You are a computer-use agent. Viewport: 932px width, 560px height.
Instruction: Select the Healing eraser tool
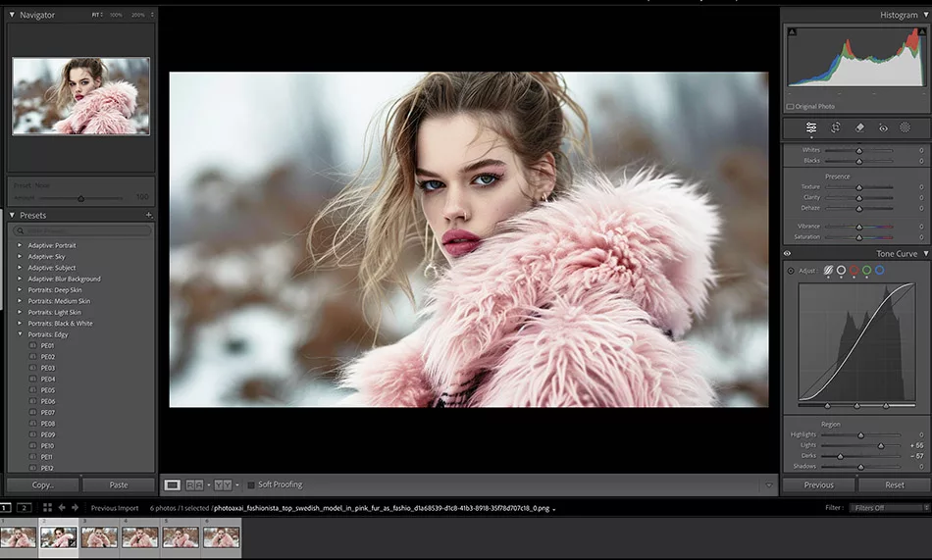(x=859, y=127)
